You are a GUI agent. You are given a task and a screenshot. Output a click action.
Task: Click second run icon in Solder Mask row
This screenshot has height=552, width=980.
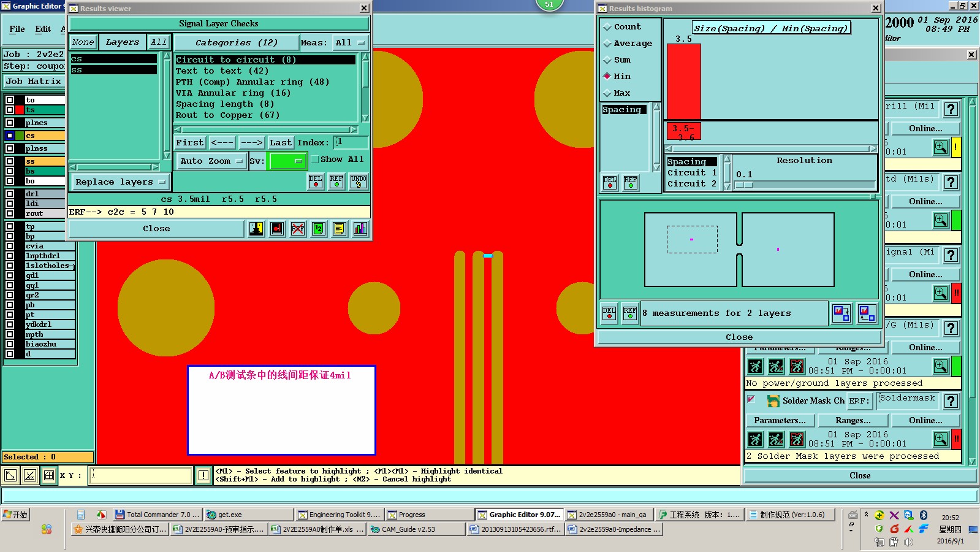coord(776,439)
